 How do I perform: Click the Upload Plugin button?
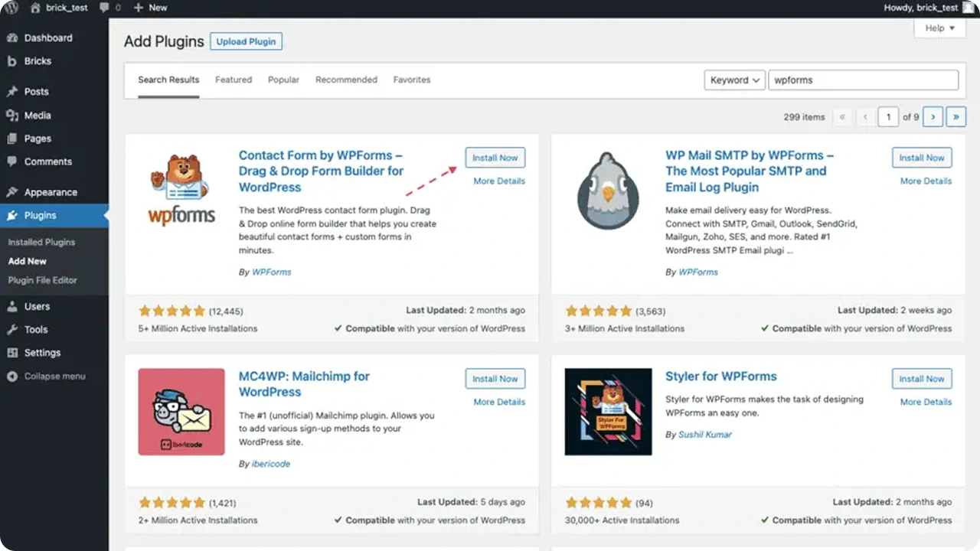pyautogui.click(x=247, y=41)
